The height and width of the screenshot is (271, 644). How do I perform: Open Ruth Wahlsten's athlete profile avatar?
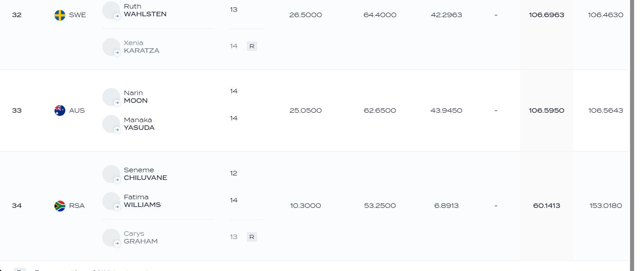tap(111, 10)
